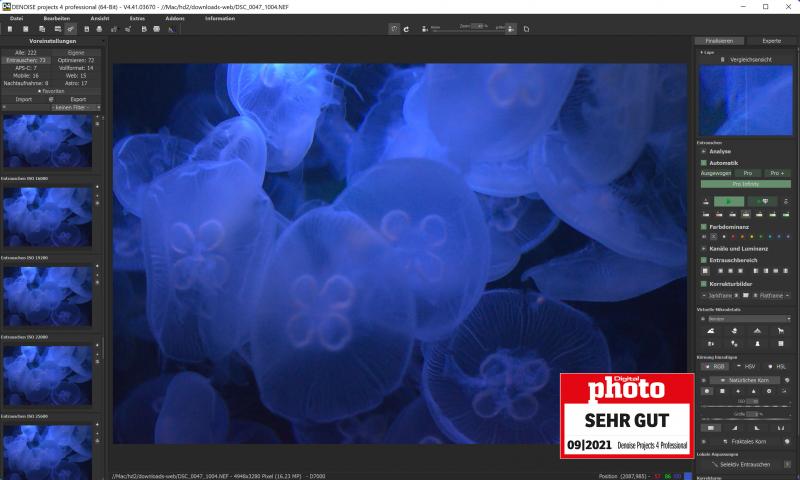Click the Pro Infinity button
800x480 pixels.
(x=745, y=184)
